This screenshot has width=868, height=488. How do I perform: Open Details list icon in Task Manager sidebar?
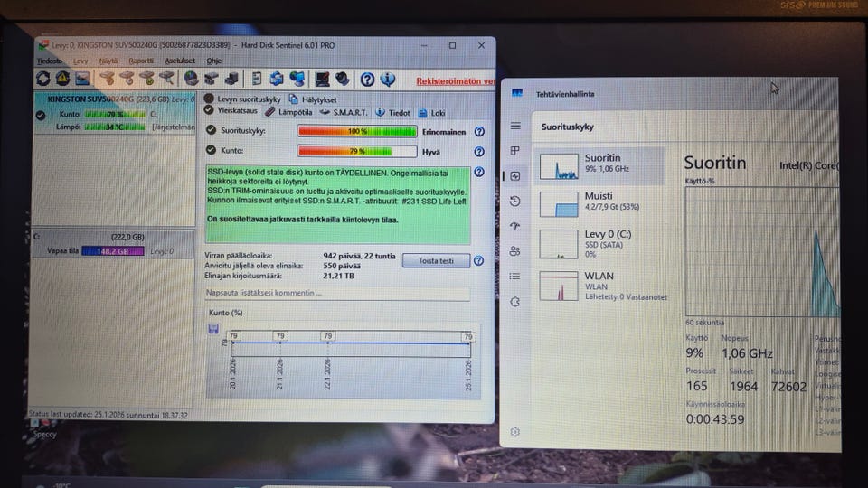point(515,277)
